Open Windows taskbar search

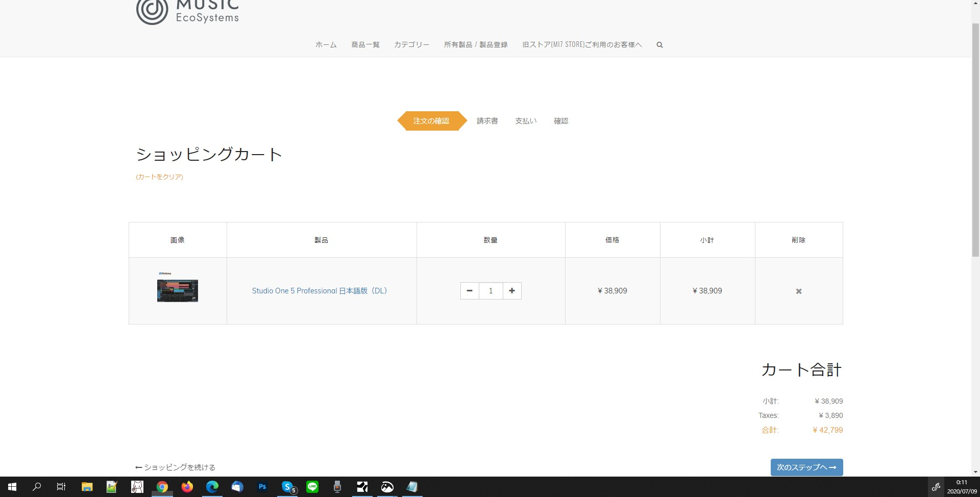37,487
